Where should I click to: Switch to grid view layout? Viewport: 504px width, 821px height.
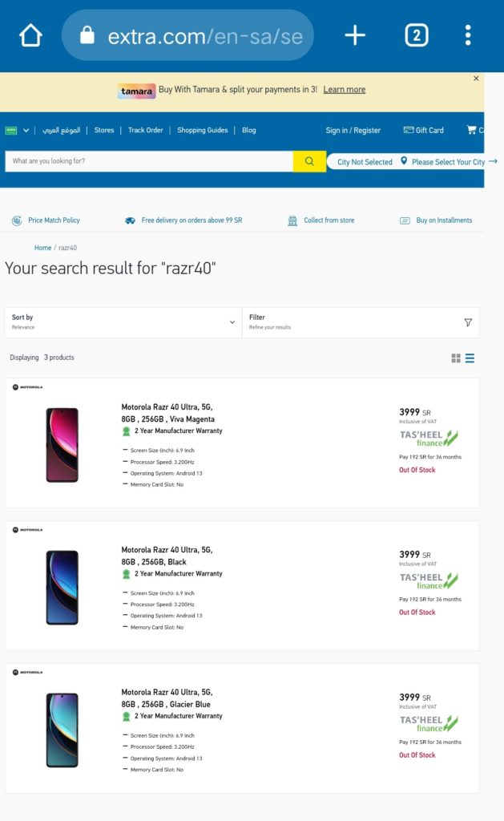tap(456, 358)
